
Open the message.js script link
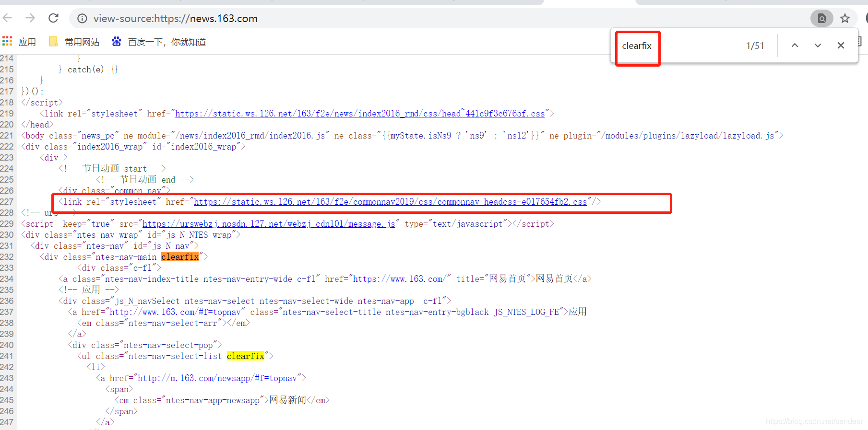(269, 224)
